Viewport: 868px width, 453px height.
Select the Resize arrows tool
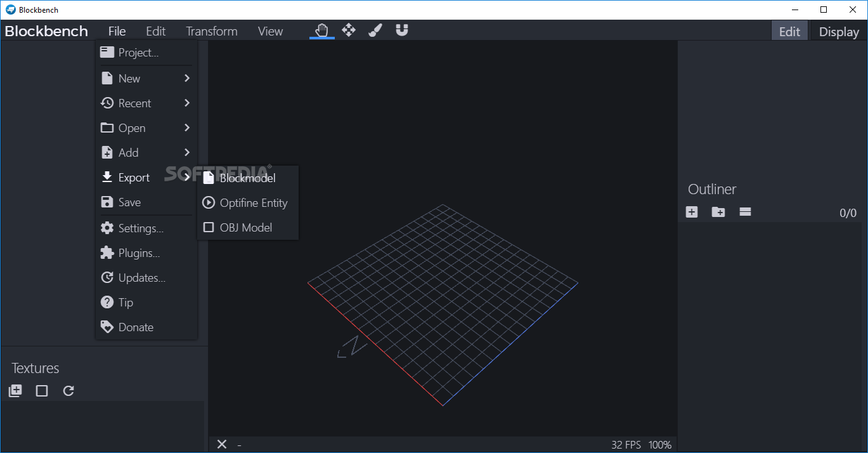pos(349,30)
